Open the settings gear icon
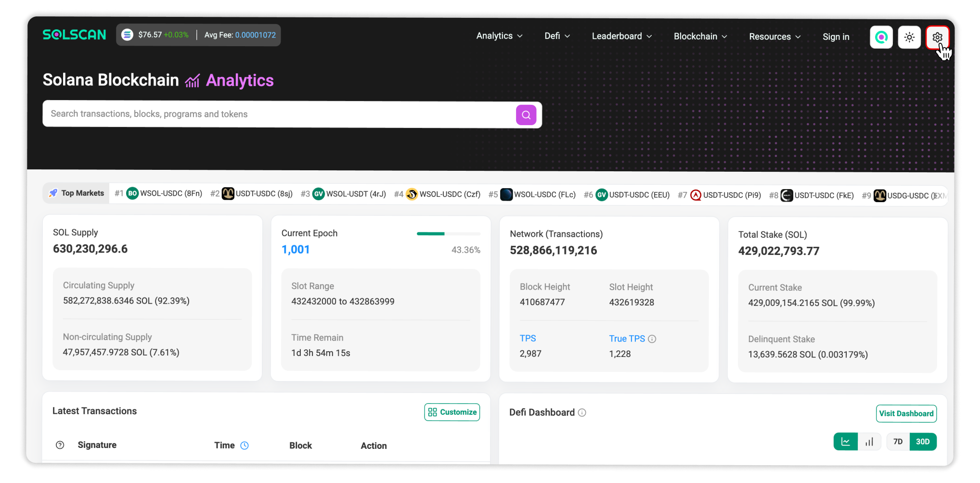Screen dimensions: 980x483 (x=937, y=37)
